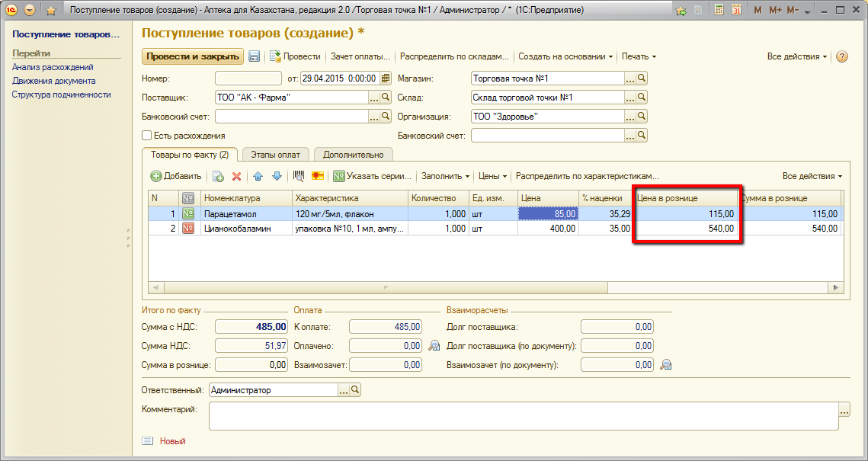The image size is (868, 461).
Task: Click the save document floppy disk icon
Action: [x=255, y=57]
